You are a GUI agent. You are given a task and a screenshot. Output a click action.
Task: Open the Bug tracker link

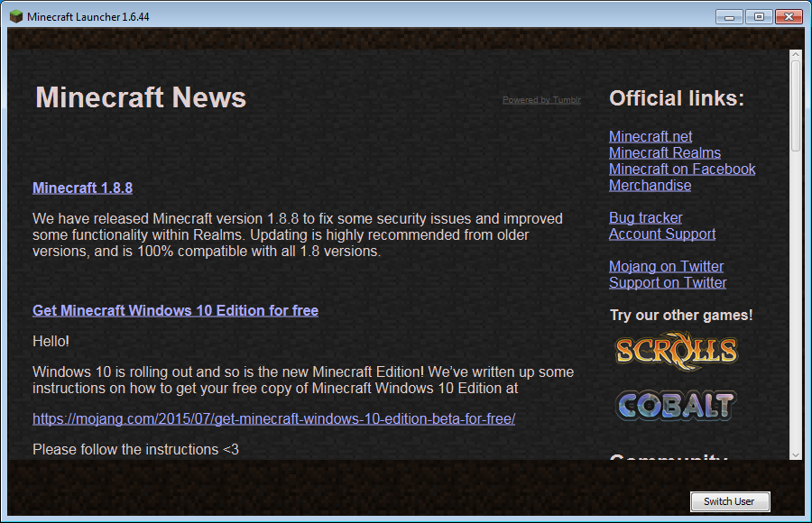pos(646,218)
